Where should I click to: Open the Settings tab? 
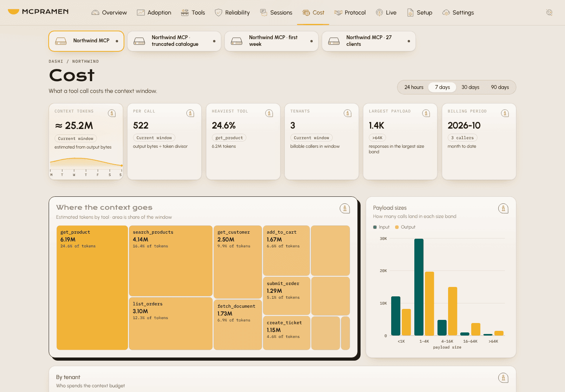(x=458, y=13)
